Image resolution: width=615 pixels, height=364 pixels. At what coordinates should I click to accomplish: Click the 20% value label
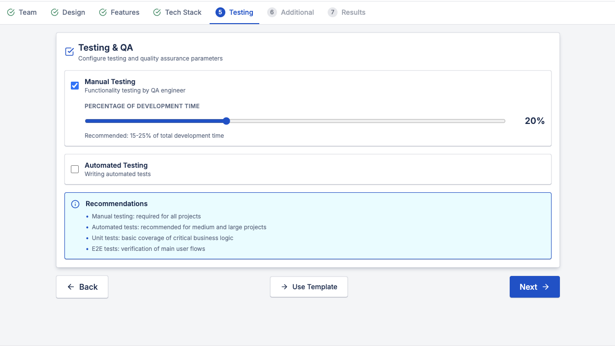534,121
